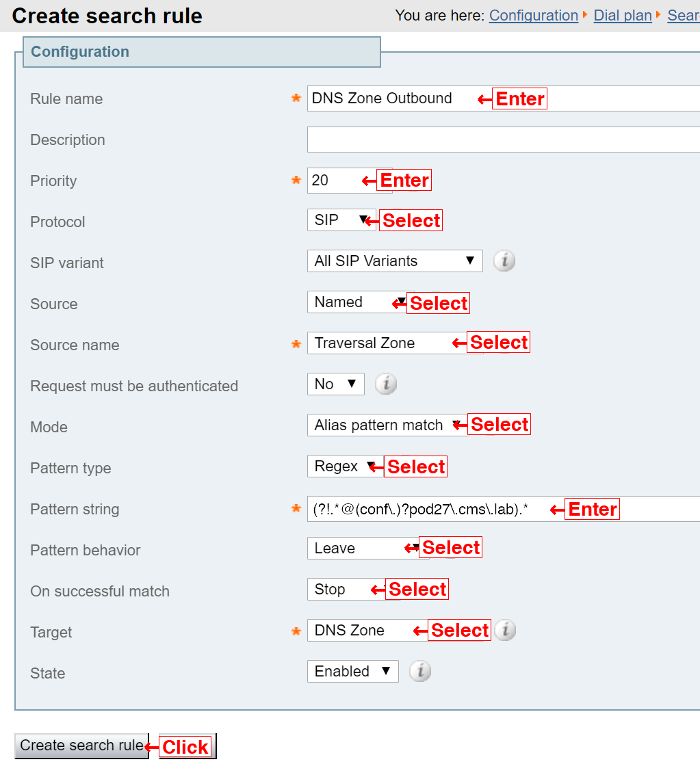Click the Rule name input field
Viewport: 700px width, 764px height.
[x=504, y=98]
